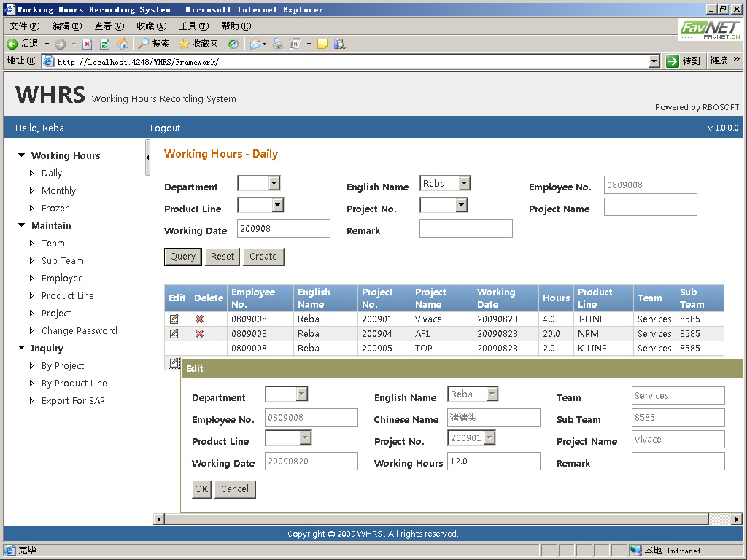This screenshot has width=747, height=560.
Task: Open the 工具(T) menu
Action: coord(194,26)
